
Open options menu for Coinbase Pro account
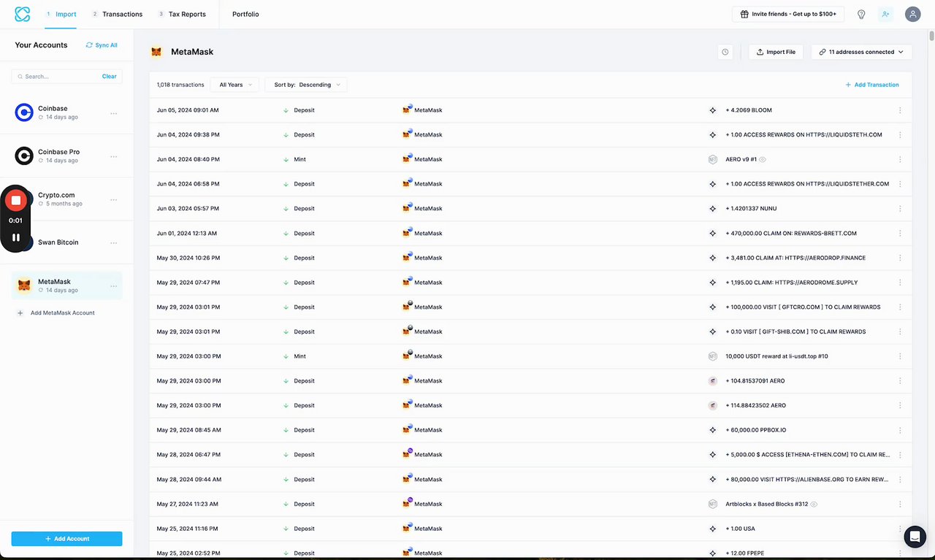113,156
